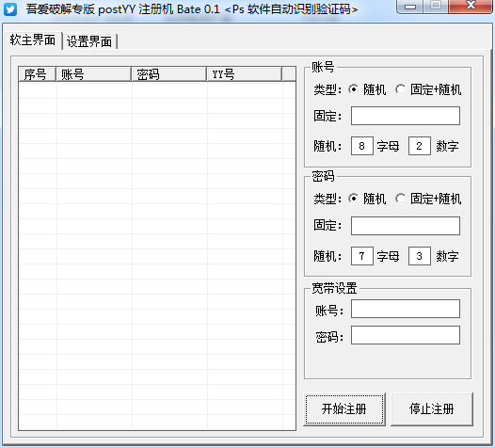The width and height of the screenshot is (495, 448).
Task: Focus the 宽带设置 密码 field
Action: (x=406, y=335)
